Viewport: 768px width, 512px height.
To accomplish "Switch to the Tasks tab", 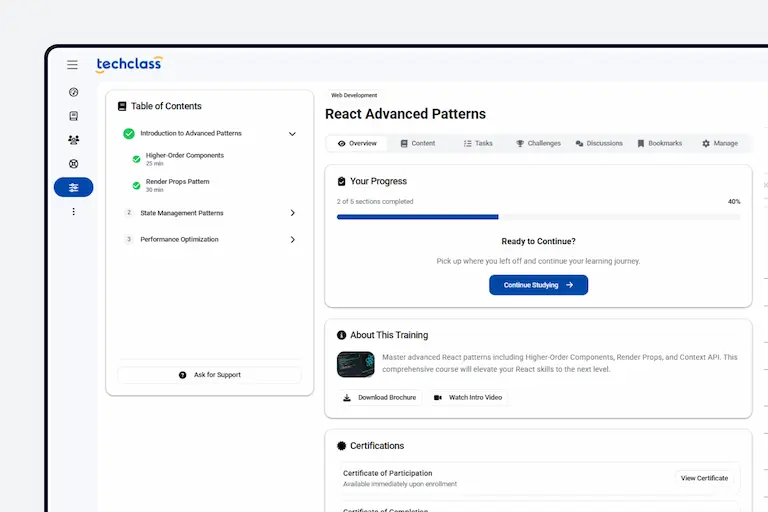I will (478, 144).
